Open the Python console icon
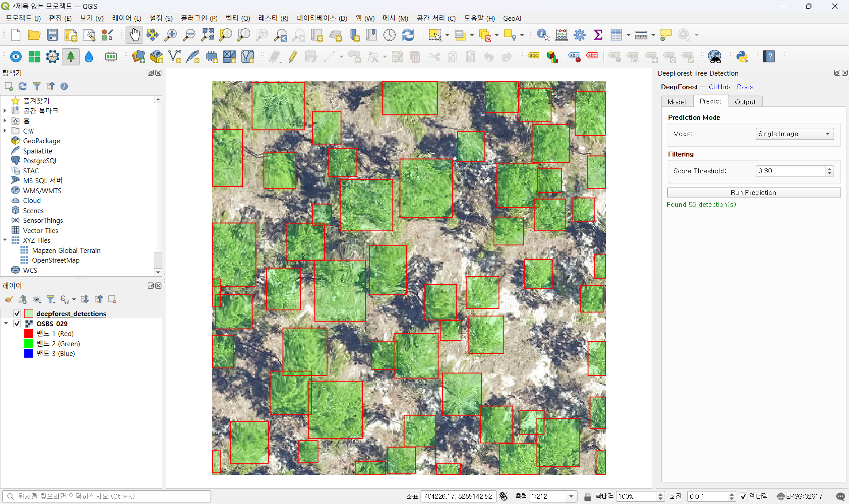This screenshot has width=849, height=504. pyautogui.click(x=742, y=57)
